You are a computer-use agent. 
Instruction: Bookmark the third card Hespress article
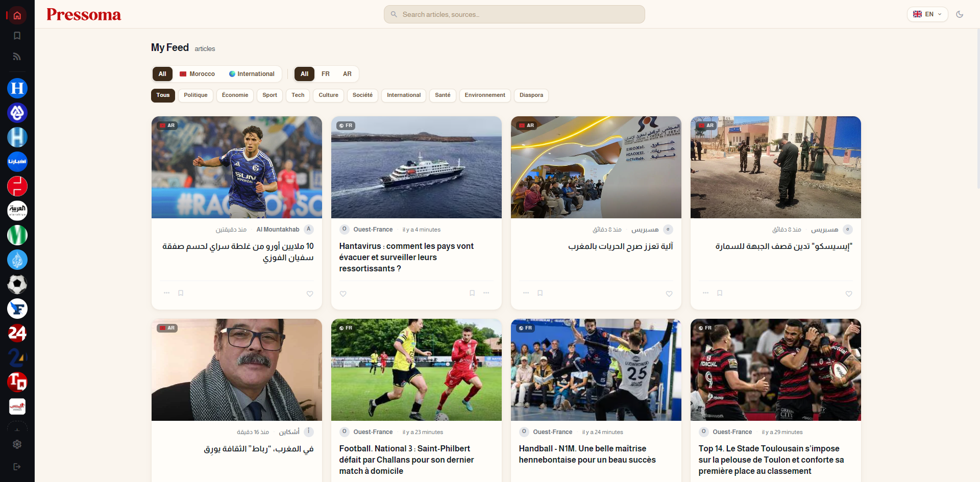click(540, 293)
